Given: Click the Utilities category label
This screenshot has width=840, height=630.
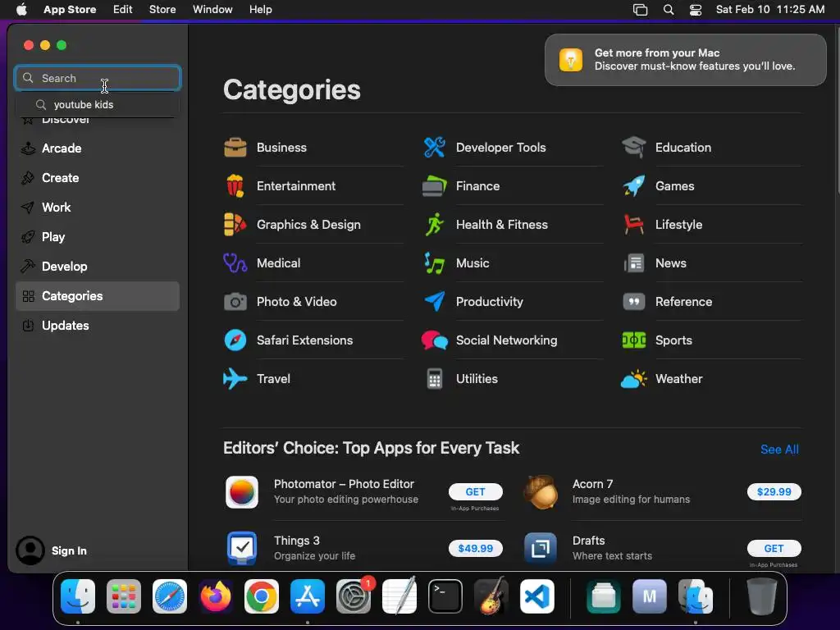Looking at the screenshot, I should pyautogui.click(x=477, y=379).
